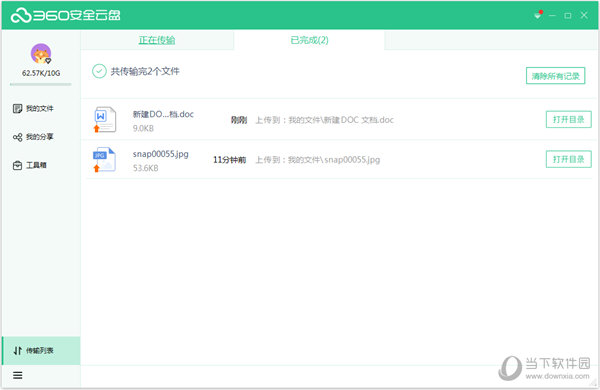
Task: Click the upload path of snap00055.jpg
Action: click(x=318, y=160)
